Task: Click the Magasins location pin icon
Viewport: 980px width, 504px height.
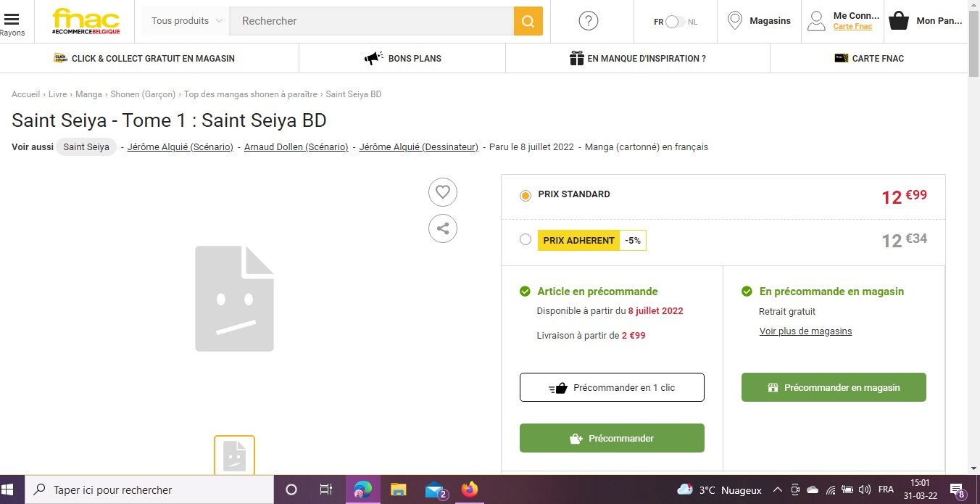Action: click(735, 21)
